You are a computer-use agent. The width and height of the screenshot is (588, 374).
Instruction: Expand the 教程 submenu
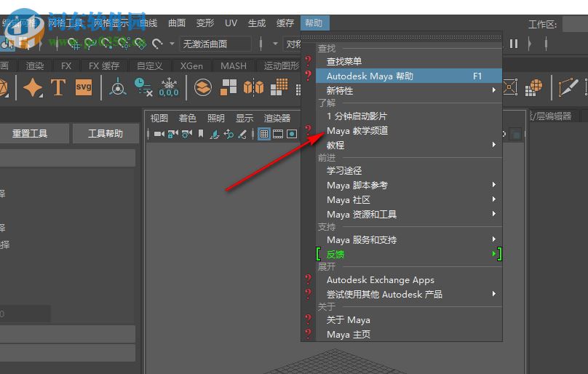tap(409, 146)
